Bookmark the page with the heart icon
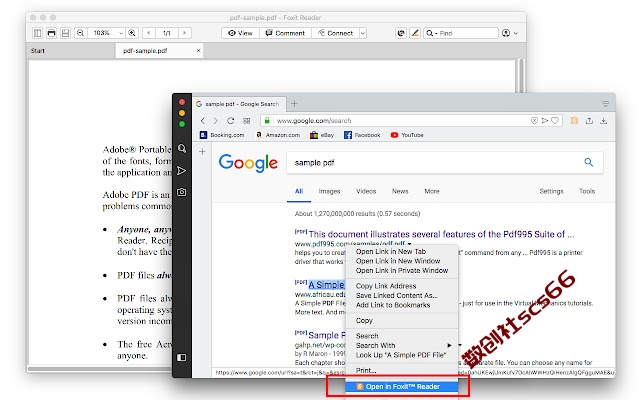Viewport: 640px width, 400px height. point(555,120)
